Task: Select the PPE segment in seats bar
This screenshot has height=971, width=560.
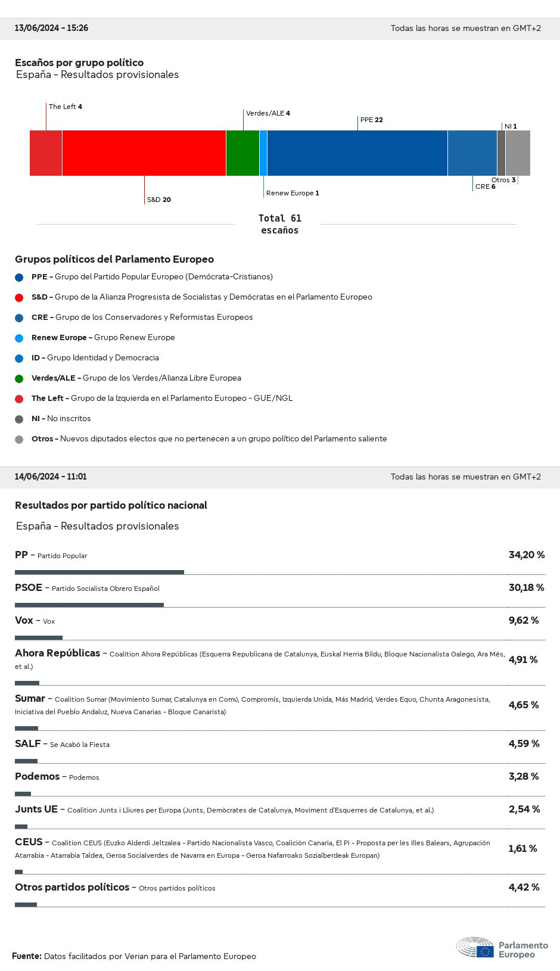Action: click(357, 153)
